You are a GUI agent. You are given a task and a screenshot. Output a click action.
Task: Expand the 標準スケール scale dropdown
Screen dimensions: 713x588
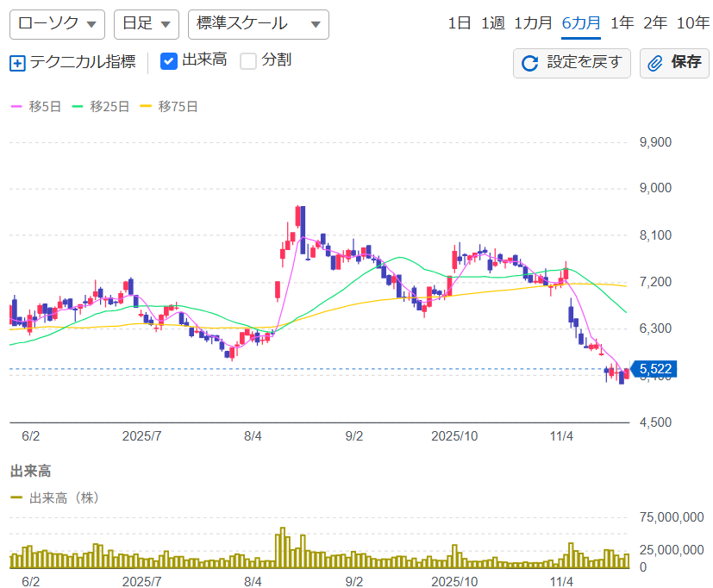[258, 24]
